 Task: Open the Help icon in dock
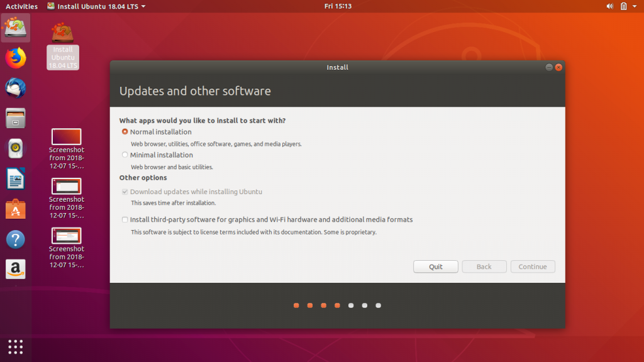15,239
